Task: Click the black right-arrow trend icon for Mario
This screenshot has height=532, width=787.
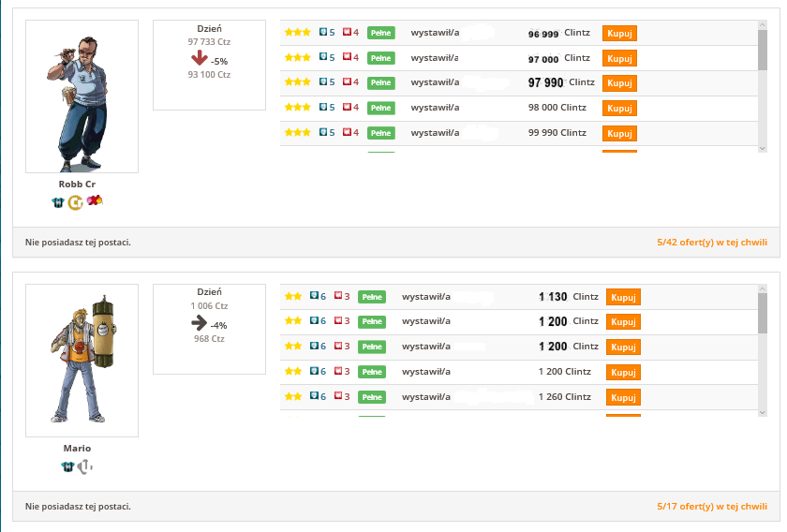Action: click(x=200, y=322)
